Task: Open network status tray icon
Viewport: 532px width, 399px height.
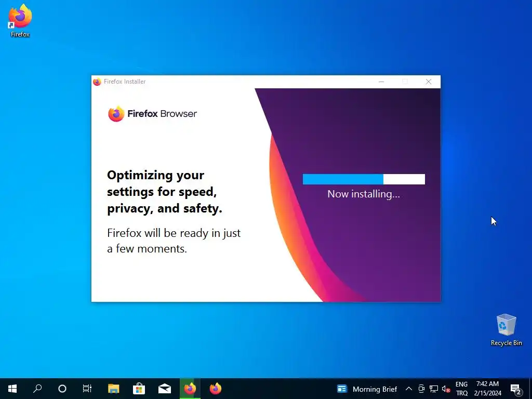Action: (x=434, y=389)
